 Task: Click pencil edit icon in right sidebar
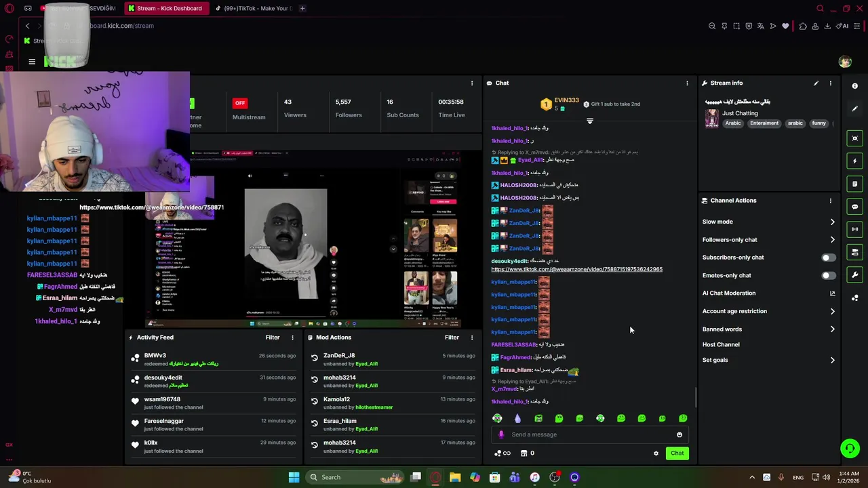(x=855, y=108)
